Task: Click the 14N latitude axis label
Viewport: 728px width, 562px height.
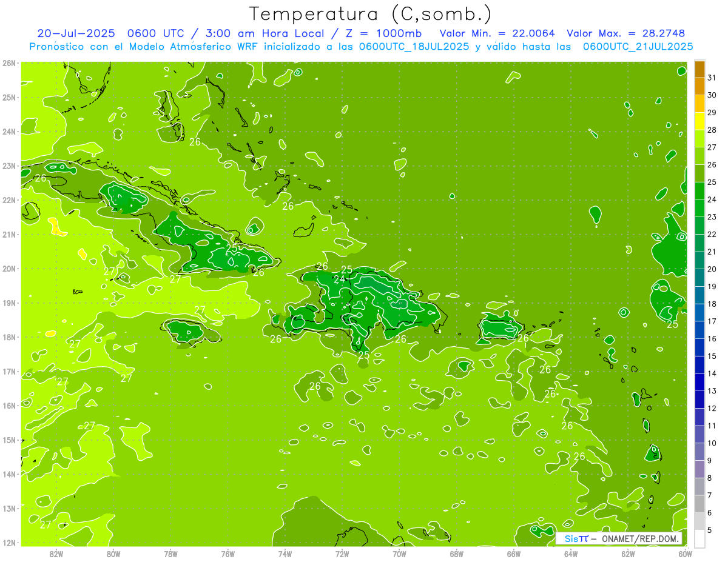Action: (x=8, y=474)
